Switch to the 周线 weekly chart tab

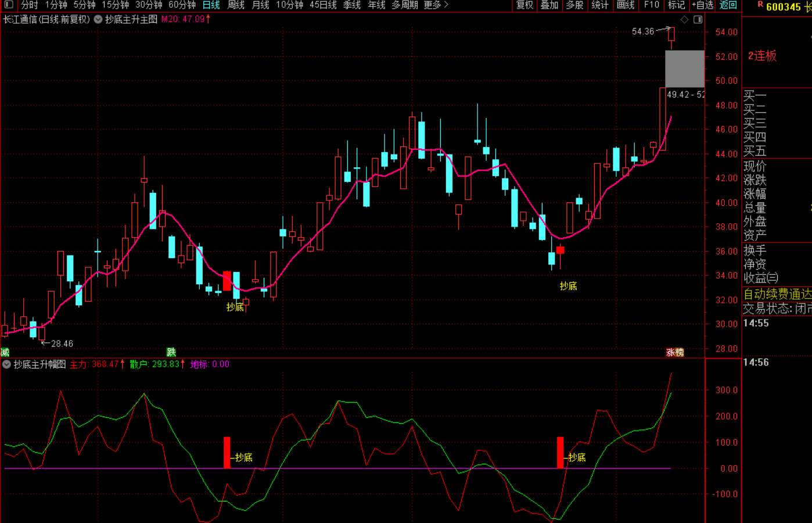click(236, 5)
